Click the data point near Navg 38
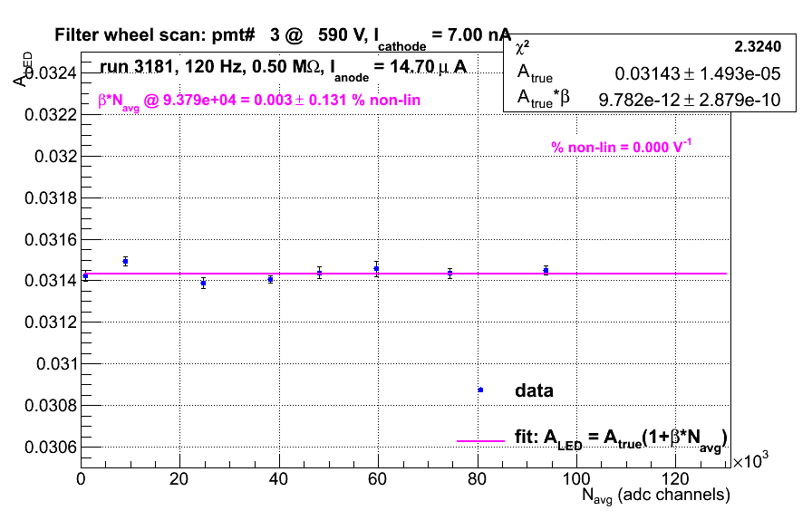This screenshot has width=812, height=520. point(270,280)
